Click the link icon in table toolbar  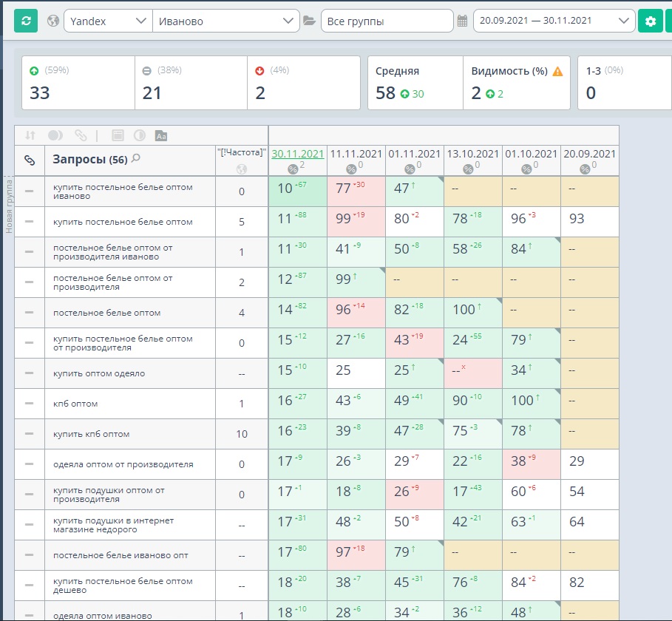pos(81,135)
